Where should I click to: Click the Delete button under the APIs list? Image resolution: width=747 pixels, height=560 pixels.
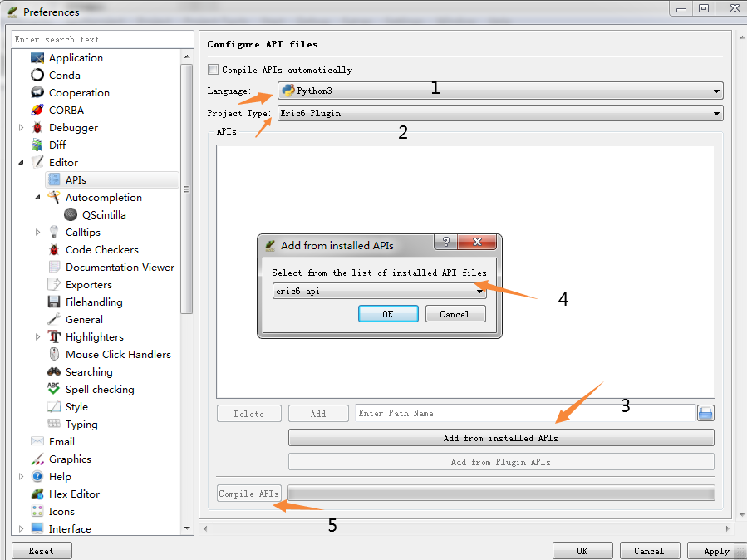(248, 413)
